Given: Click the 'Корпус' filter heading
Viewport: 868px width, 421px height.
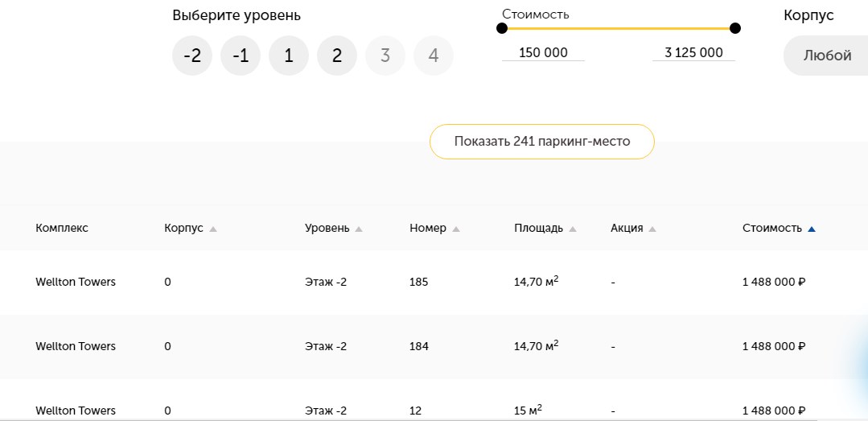Looking at the screenshot, I should [x=808, y=15].
